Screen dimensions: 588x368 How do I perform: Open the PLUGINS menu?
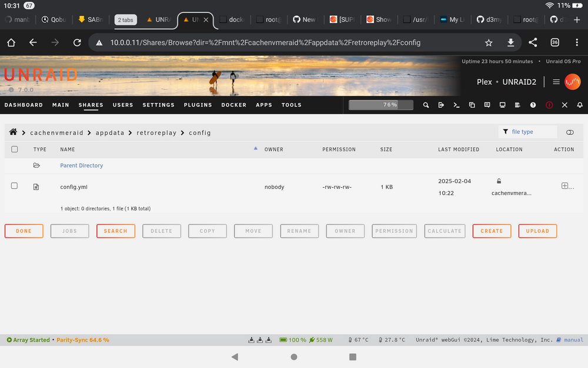[x=198, y=105]
